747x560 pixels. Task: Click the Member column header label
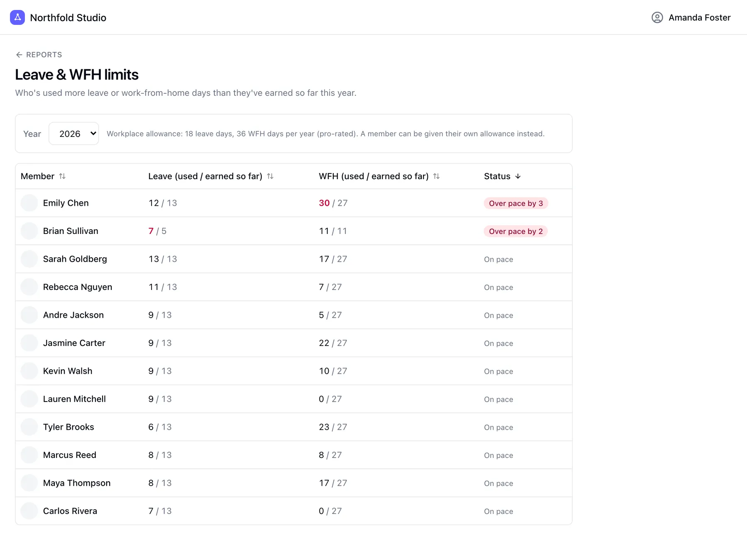click(37, 176)
